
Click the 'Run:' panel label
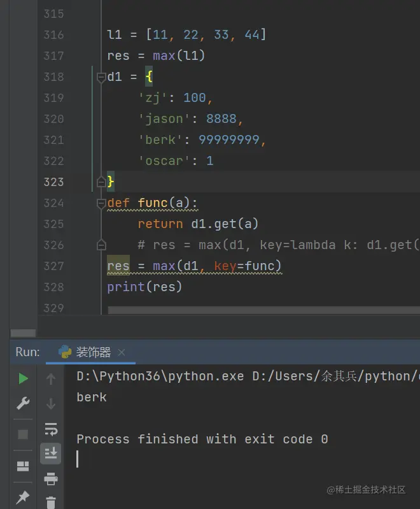(27, 352)
